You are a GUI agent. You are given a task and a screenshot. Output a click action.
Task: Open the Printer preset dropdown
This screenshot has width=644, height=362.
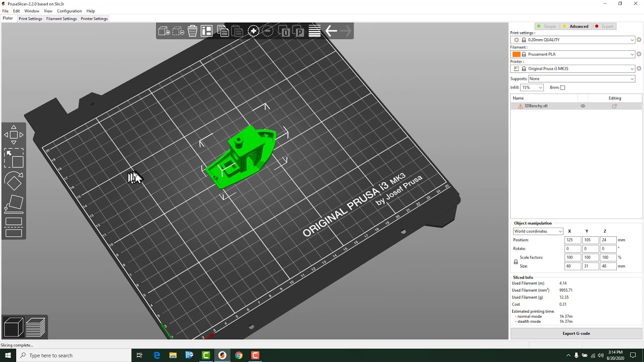pos(573,68)
